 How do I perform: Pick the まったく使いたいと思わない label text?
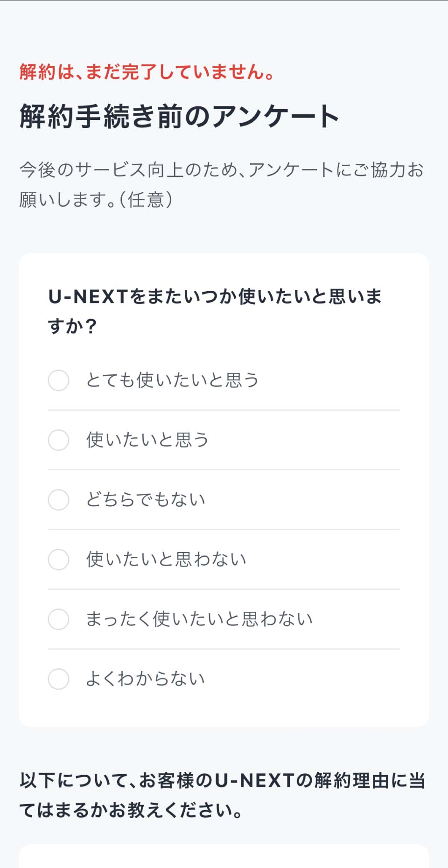(x=199, y=619)
